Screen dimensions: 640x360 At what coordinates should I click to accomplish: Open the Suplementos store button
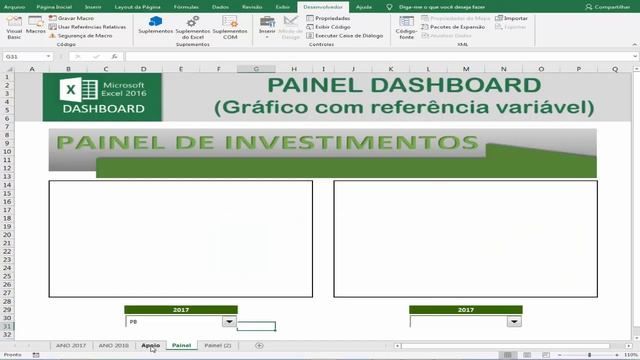coord(156,25)
